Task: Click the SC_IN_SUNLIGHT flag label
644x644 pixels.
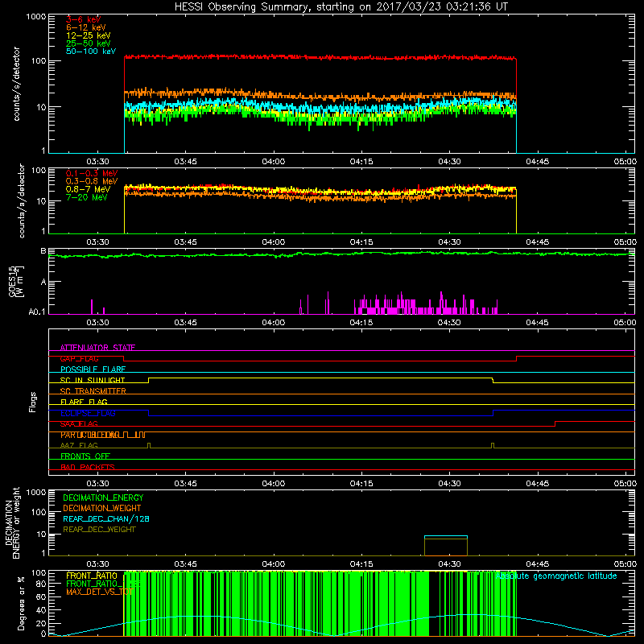Action: click(93, 380)
